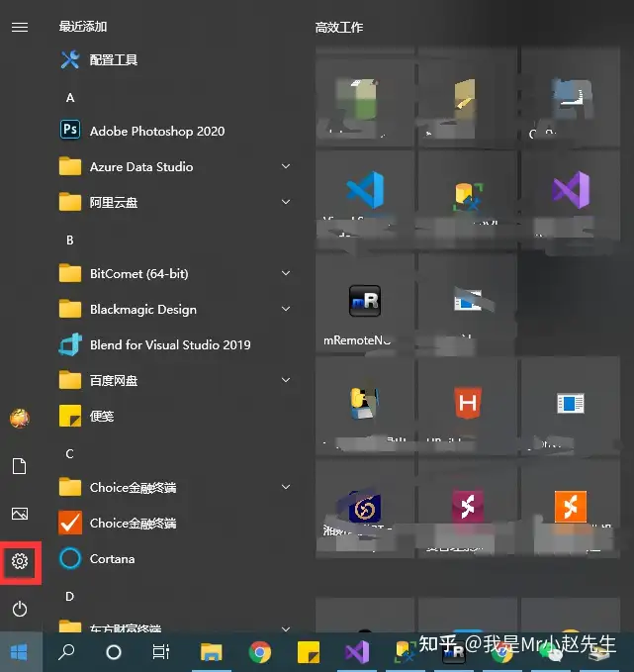
Task: Click the letter D group header
Action: tap(70, 596)
